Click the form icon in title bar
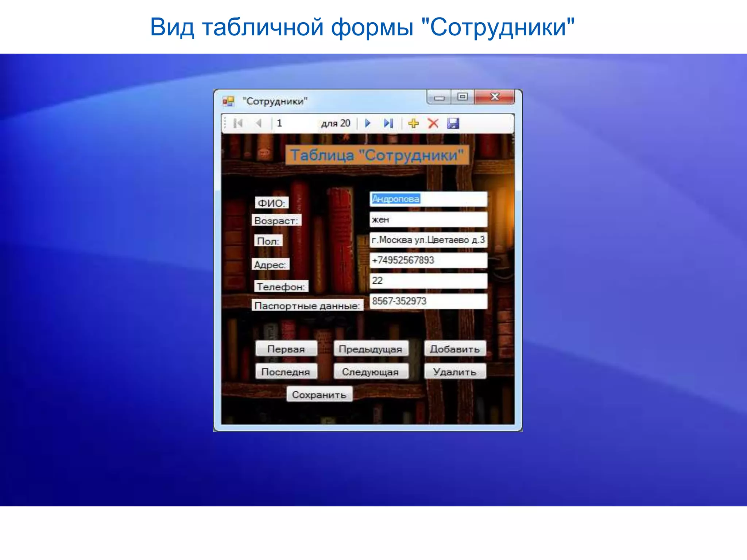 (x=228, y=101)
